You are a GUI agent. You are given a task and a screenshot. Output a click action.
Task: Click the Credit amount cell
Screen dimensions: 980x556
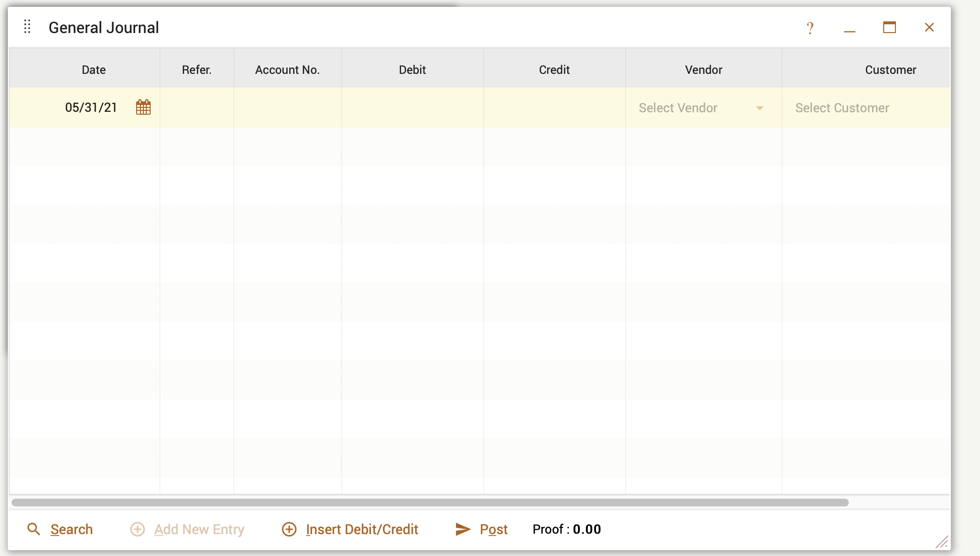click(554, 107)
